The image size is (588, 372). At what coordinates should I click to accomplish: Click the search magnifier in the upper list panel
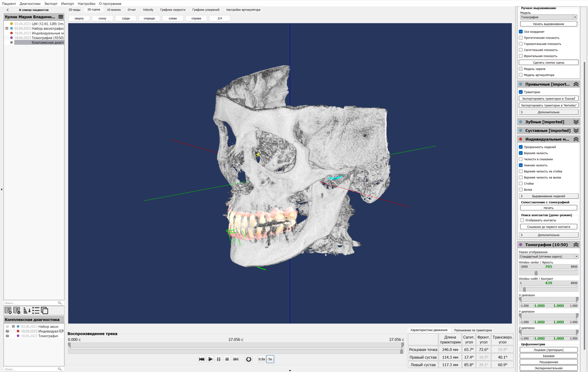click(60, 303)
